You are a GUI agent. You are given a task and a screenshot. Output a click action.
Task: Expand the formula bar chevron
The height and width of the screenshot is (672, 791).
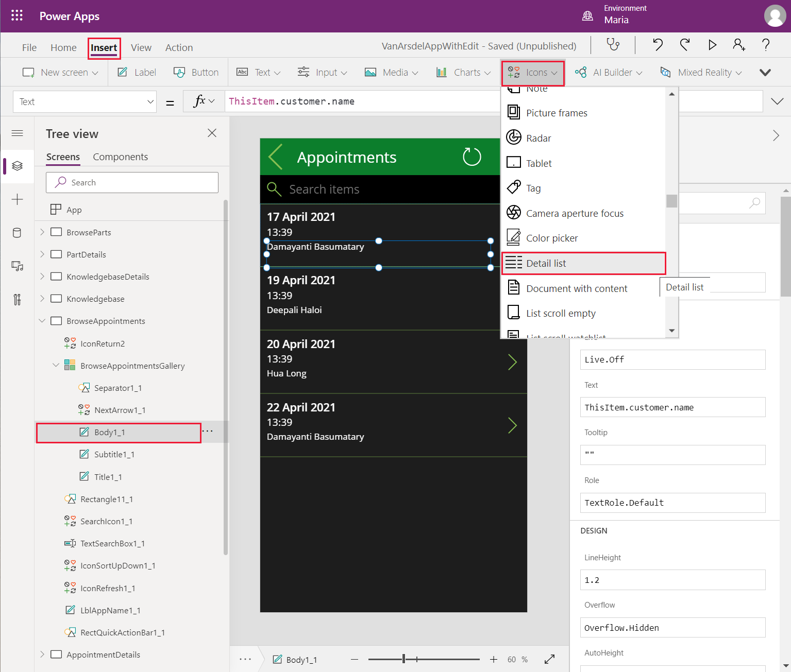777,101
